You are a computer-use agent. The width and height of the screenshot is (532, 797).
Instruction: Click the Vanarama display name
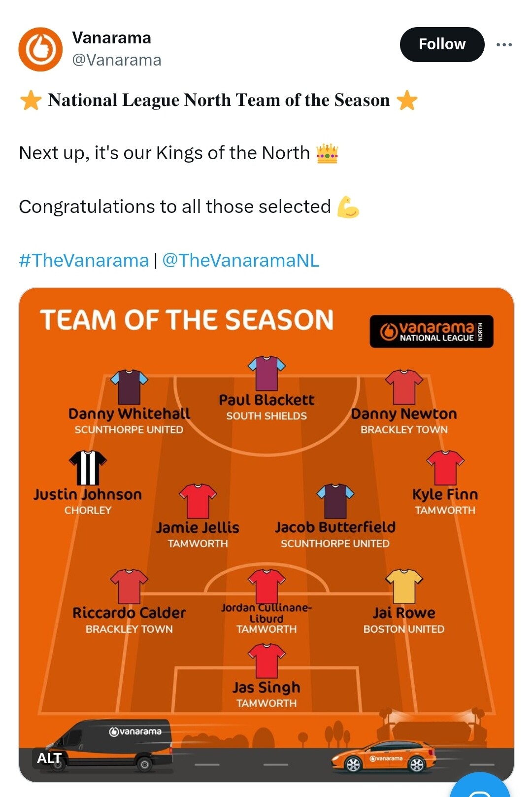(112, 37)
